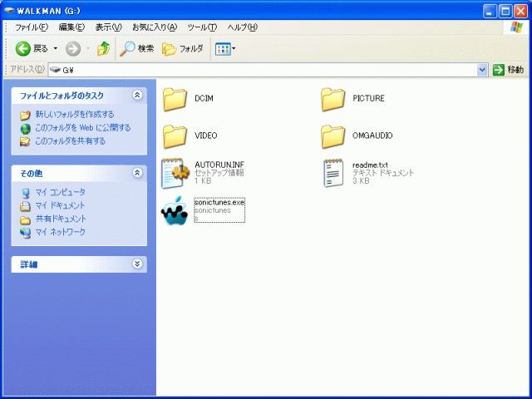Image resolution: width=532 pixels, height=399 pixels.
Task: Click このフォルダを共有する link
Action: pyautogui.click(x=70, y=141)
